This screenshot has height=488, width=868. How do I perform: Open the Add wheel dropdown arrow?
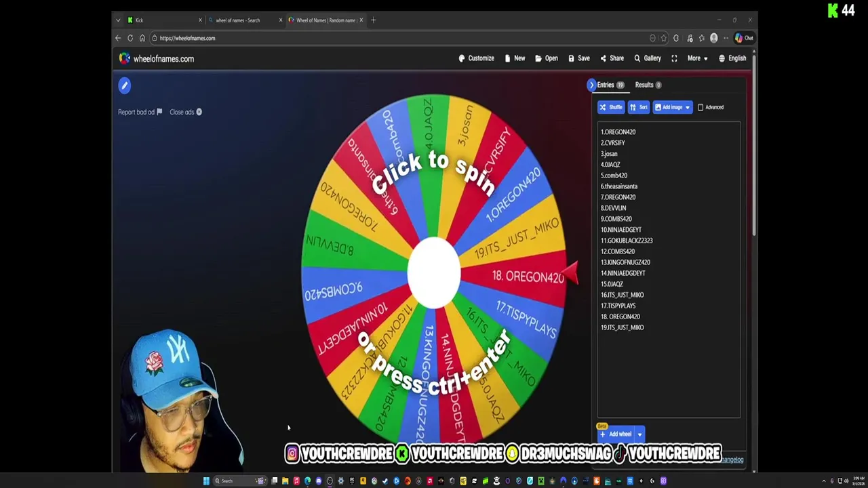click(x=639, y=434)
